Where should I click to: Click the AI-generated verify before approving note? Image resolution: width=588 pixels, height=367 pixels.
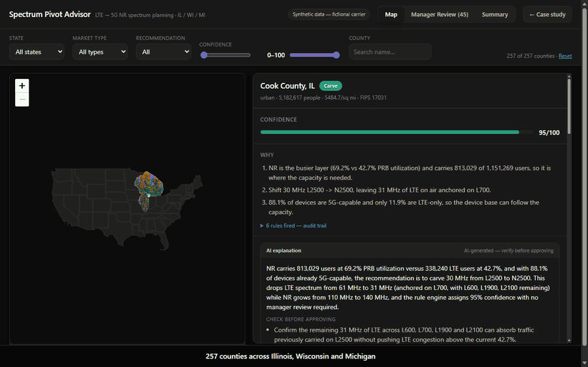(508, 250)
